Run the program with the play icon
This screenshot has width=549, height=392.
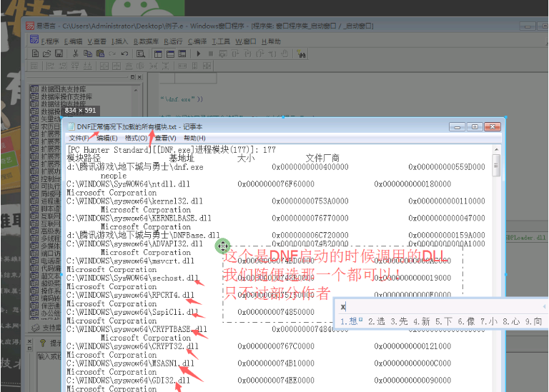[199, 54]
